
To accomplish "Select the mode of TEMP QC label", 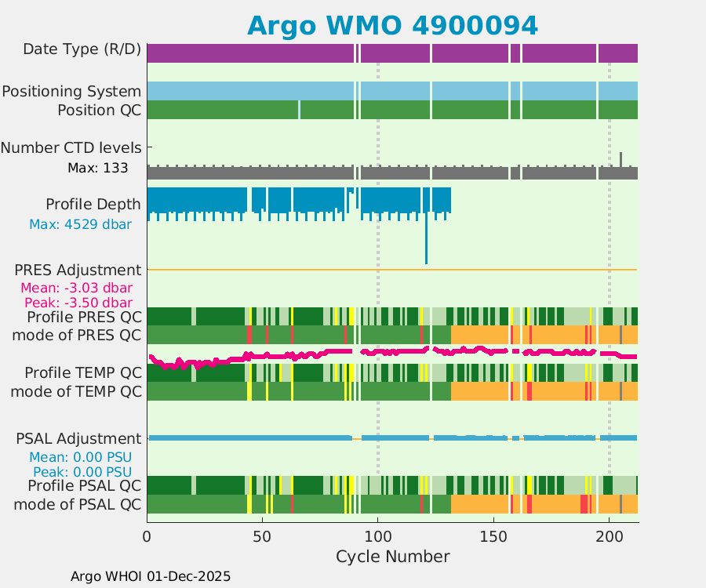I will pyautogui.click(x=76, y=390).
